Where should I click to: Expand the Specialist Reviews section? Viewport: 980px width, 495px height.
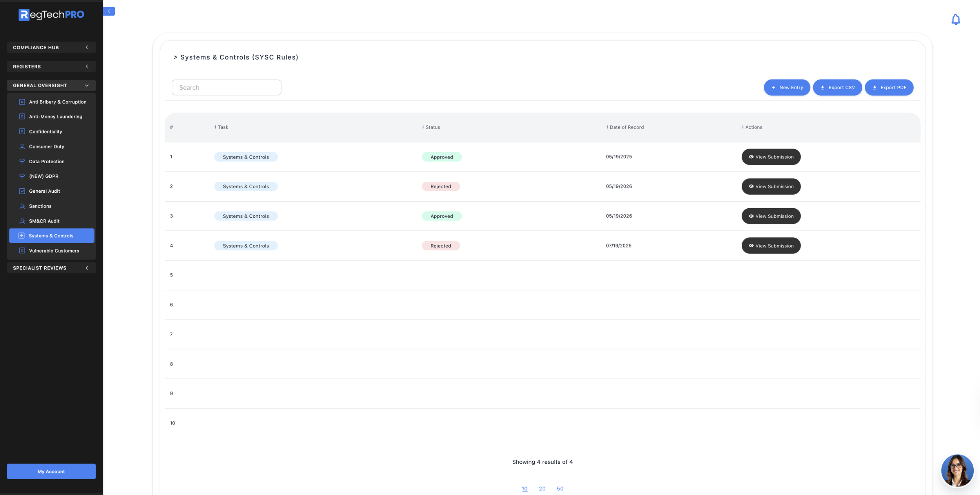pos(51,268)
